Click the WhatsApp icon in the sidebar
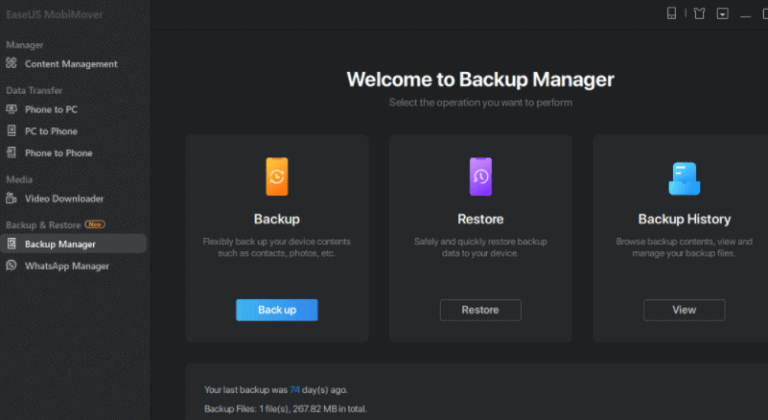 coord(11,265)
